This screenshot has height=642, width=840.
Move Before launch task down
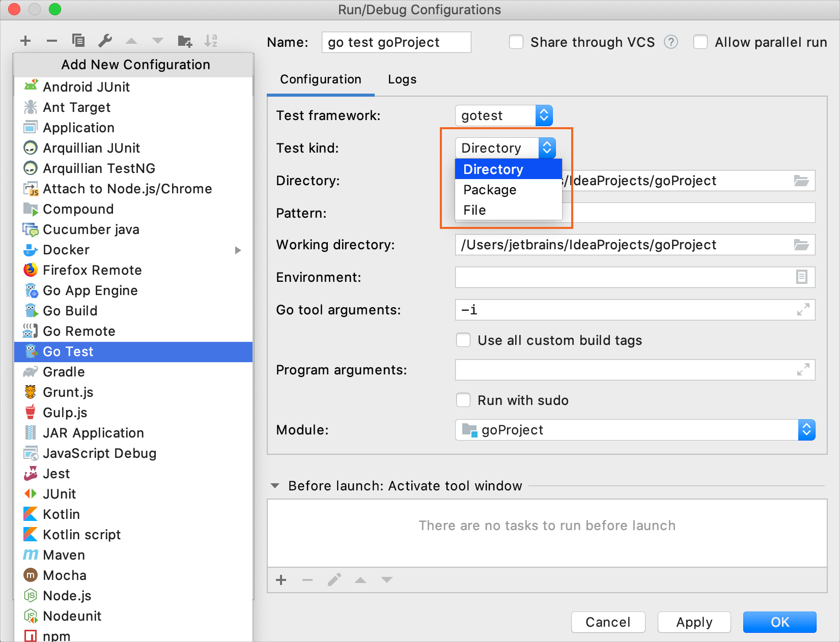(387, 580)
